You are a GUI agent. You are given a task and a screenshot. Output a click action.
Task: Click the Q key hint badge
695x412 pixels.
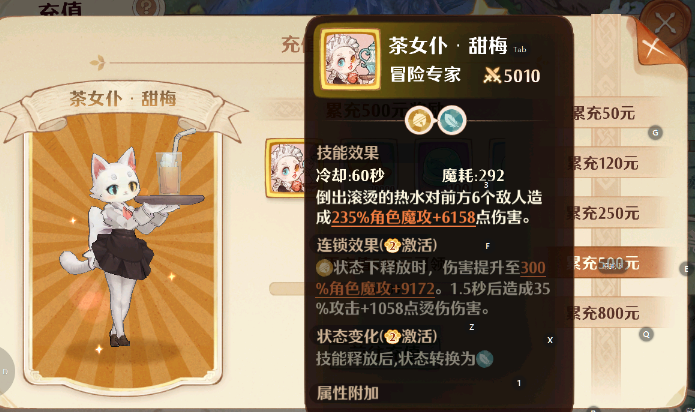646,334
